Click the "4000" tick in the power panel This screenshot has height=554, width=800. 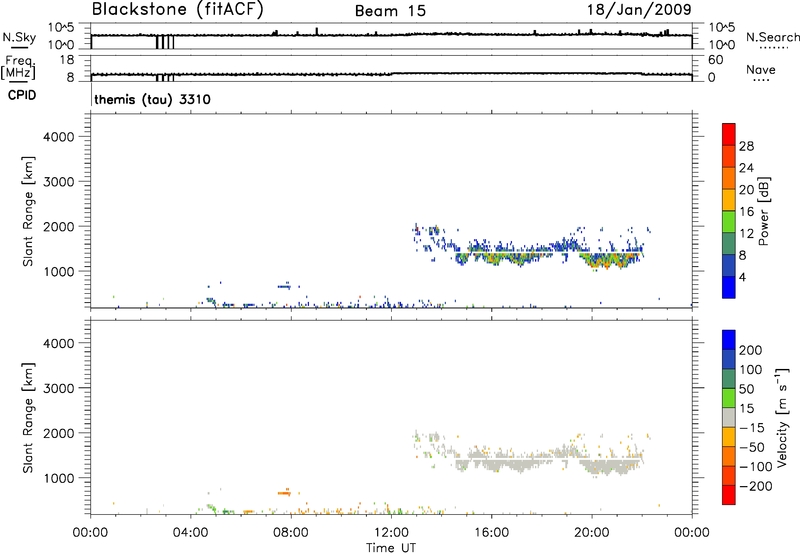click(x=59, y=137)
